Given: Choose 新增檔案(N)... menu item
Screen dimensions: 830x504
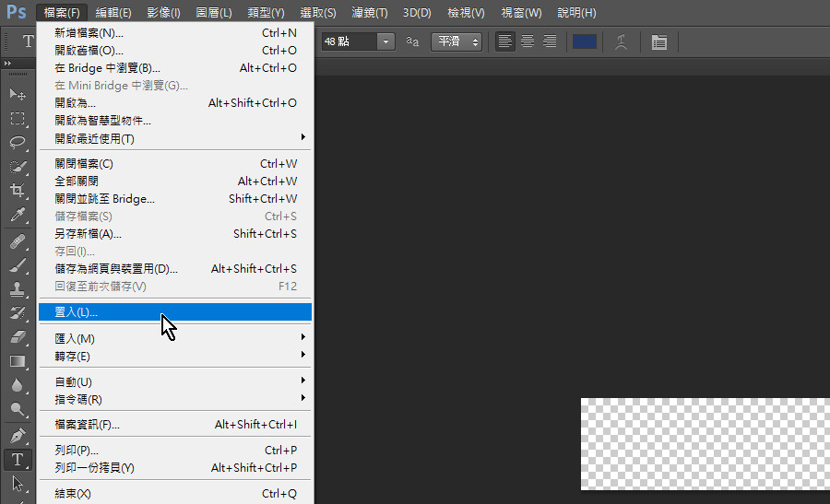Looking at the screenshot, I should (x=175, y=33).
